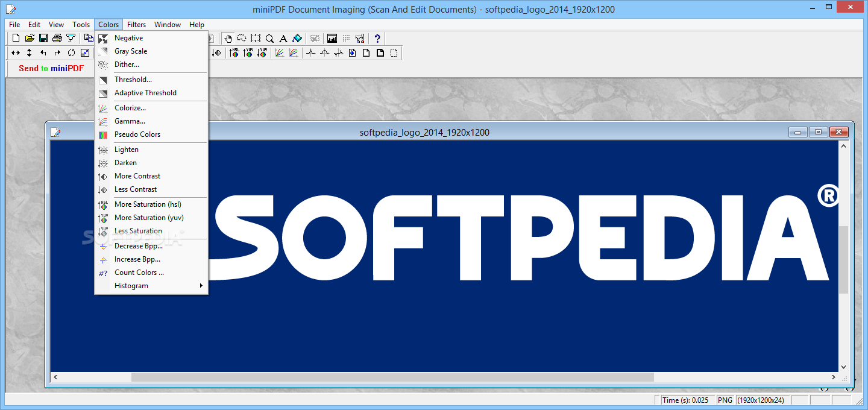Click the toolbar icon right of the faded grid
The width and height of the screenshot is (868, 410).
point(360,38)
